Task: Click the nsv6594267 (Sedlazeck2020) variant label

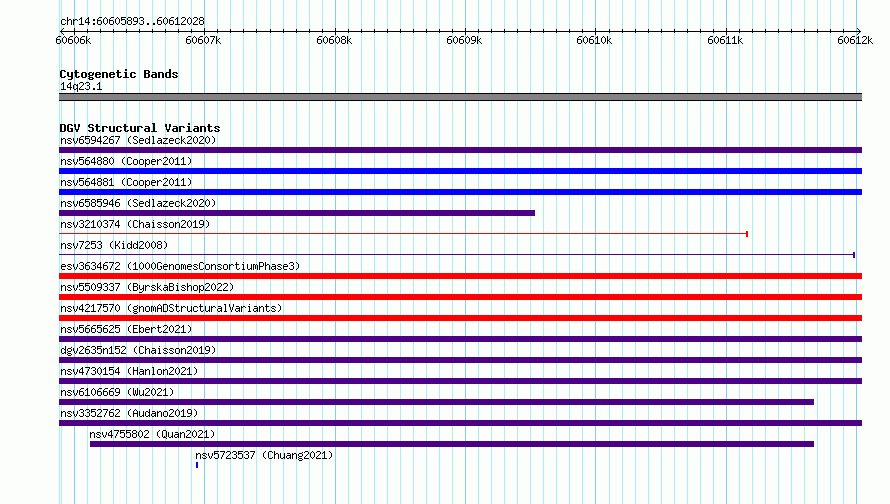Action: click(x=138, y=140)
